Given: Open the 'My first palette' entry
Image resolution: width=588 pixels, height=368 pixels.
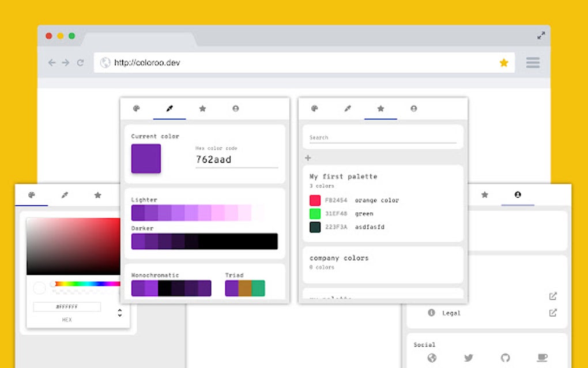Looking at the screenshot, I should tap(343, 177).
